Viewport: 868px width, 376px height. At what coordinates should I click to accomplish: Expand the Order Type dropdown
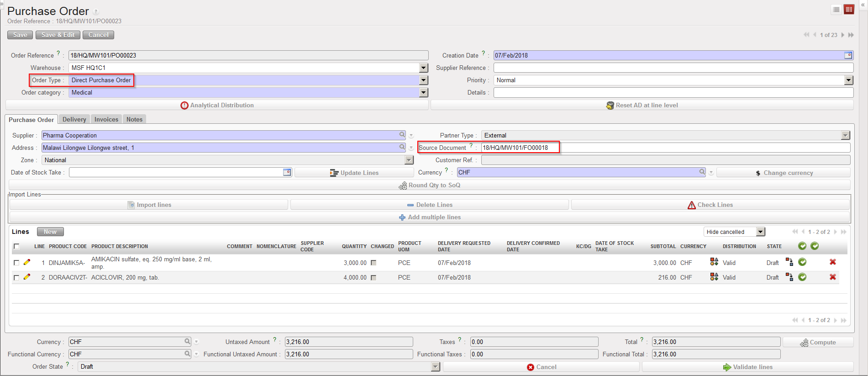[x=424, y=80]
